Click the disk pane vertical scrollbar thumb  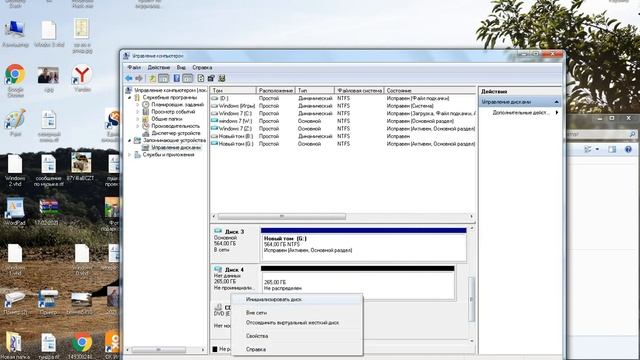pos(471,299)
